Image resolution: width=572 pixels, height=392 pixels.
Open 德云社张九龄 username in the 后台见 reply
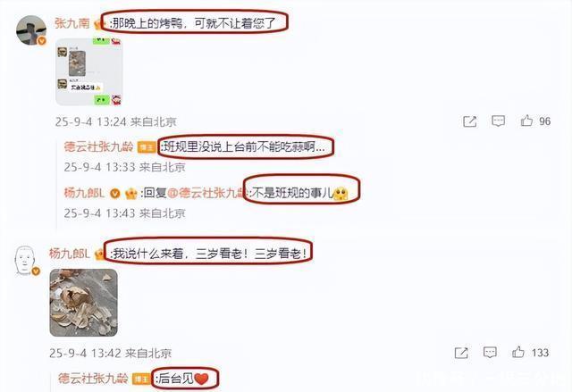tap(93, 379)
